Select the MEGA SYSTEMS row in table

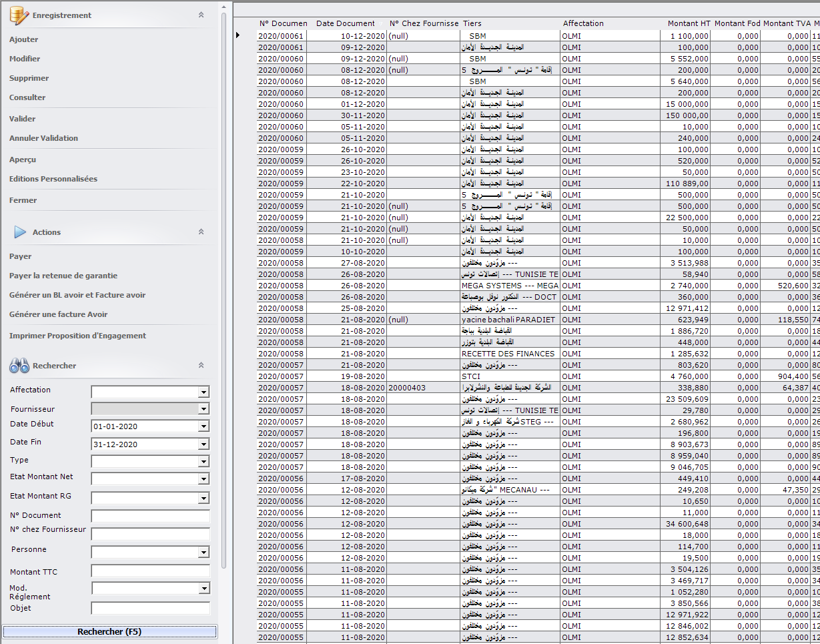[510, 286]
